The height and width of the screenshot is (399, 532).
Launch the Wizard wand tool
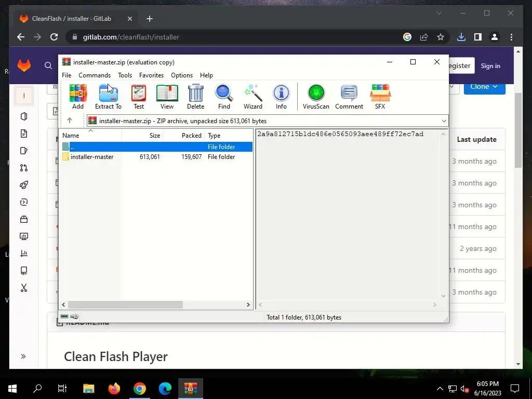coord(253,97)
